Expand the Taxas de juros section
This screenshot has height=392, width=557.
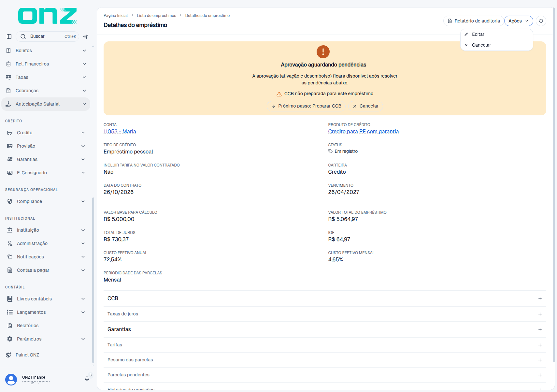[x=325, y=314]
